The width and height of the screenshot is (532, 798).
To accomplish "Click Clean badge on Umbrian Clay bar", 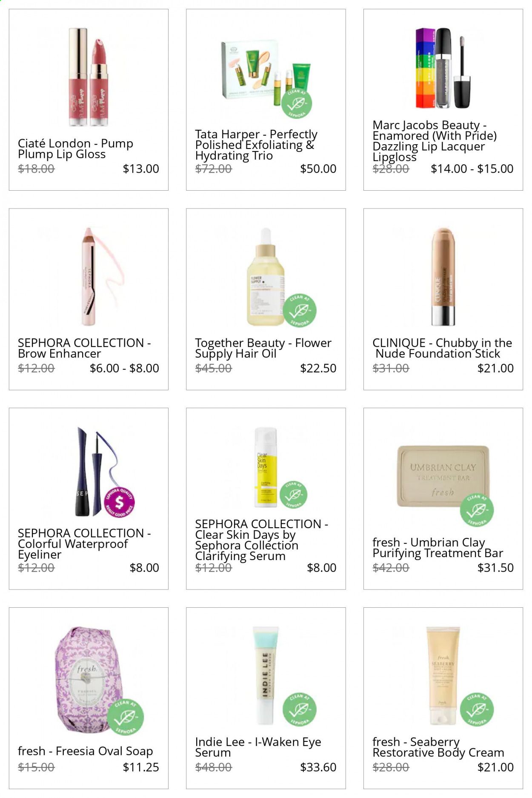I will [477, 510].
